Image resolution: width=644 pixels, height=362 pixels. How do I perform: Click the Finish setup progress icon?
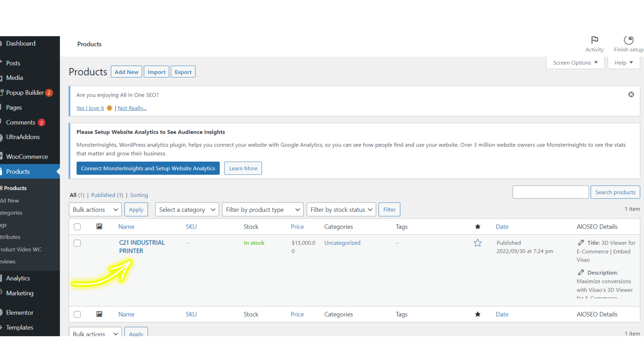pyautogui.click(x=629, y=40)
